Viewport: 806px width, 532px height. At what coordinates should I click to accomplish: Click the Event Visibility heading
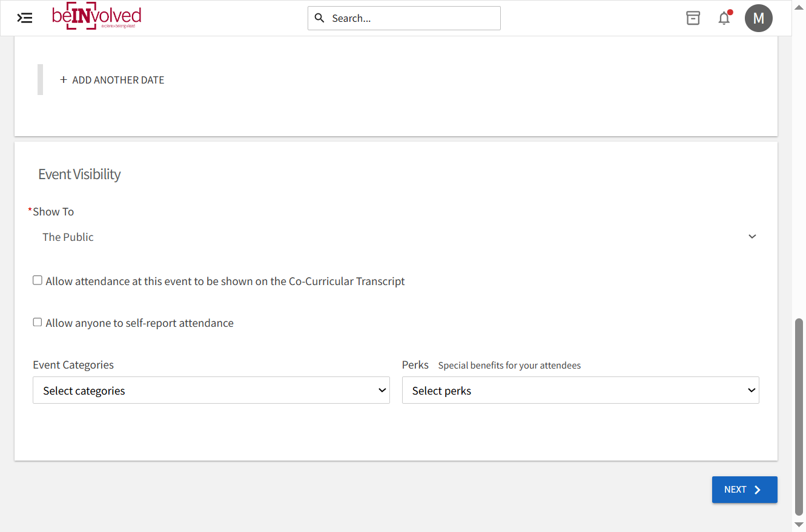click(x=79, y=174)
